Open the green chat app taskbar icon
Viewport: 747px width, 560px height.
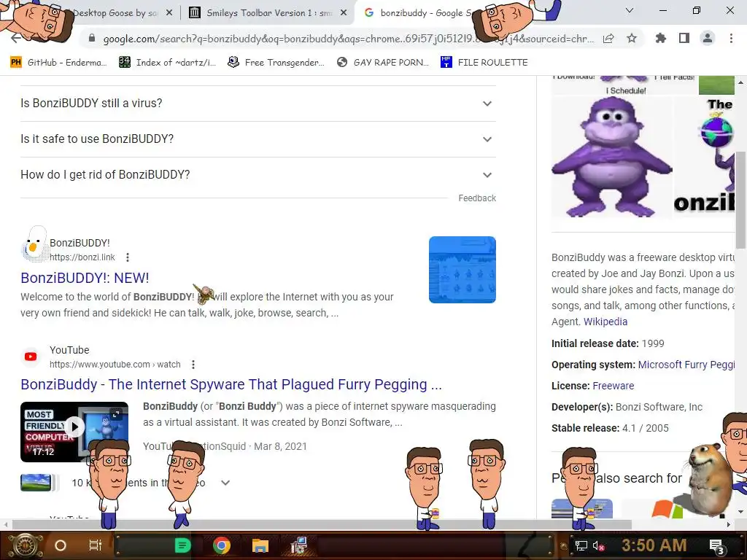click(182, 545)
